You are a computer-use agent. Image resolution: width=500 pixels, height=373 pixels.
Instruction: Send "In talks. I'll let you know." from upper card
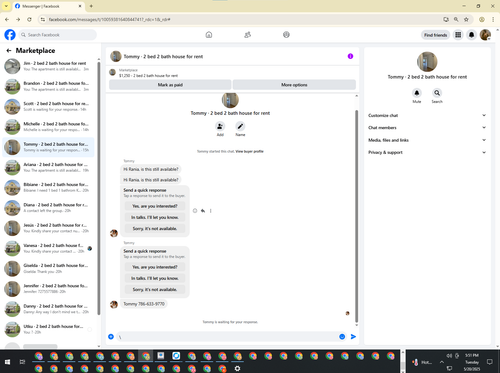[155, 217]
